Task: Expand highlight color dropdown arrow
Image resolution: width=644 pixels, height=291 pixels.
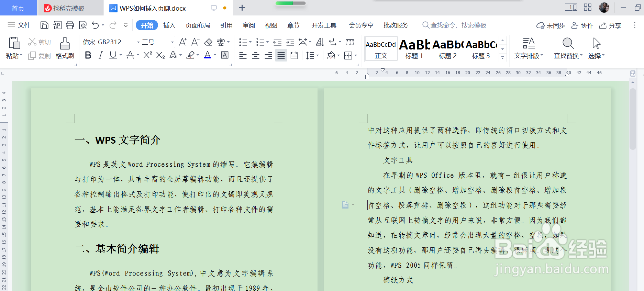Action: pyautogui.click(x=198, y=55)
